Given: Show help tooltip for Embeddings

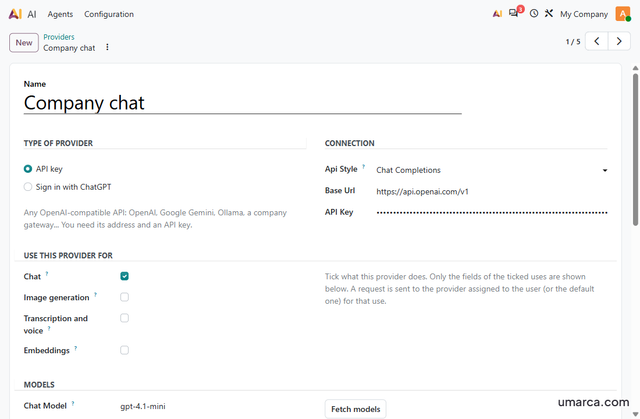Looking at the screenshot, I should click(76, 348).
